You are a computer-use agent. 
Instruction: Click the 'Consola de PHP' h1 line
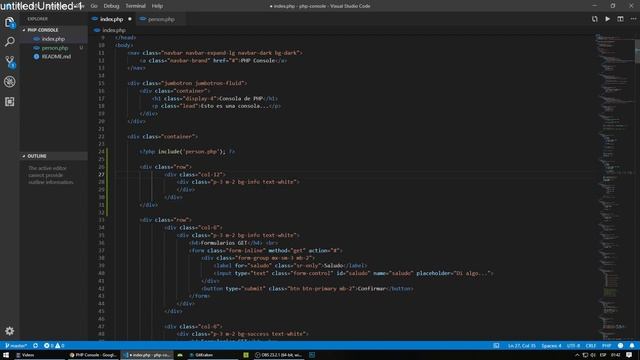coord(215,99)
